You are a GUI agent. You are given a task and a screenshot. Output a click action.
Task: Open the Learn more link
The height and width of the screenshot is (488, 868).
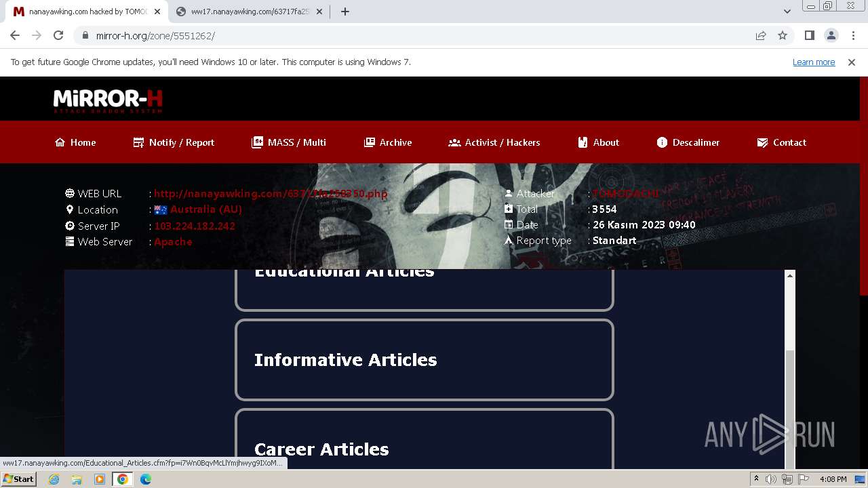click(814, 62)
